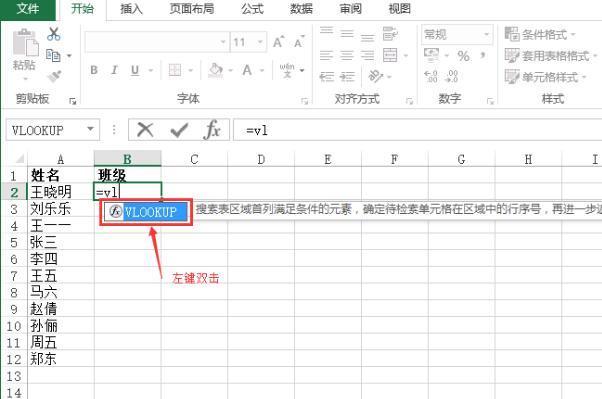Expand the Borders dropdown arrow
The height and width of the screenshot is (399, 602).
[x=190, y=71]
